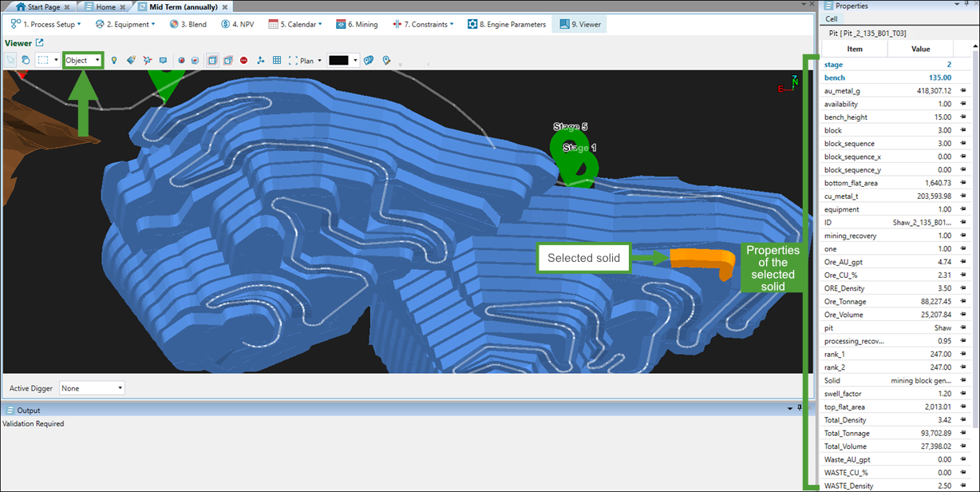Click the speech-bubble annotation icon

[163, 60]
